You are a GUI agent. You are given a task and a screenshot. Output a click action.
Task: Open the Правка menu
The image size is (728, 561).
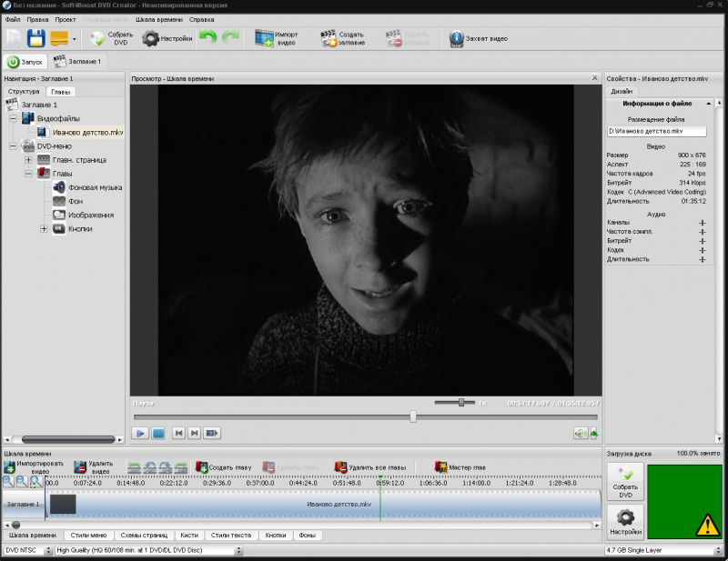[37, 19]
